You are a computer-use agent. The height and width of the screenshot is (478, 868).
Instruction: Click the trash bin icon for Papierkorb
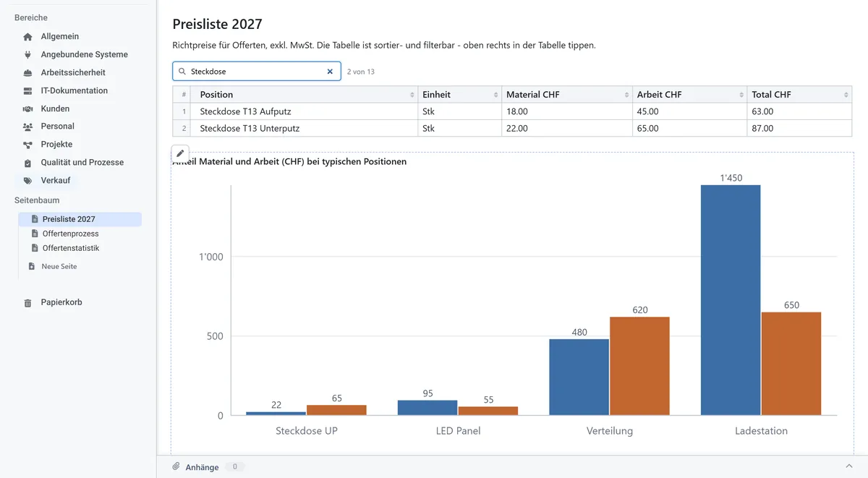point(27,303)
